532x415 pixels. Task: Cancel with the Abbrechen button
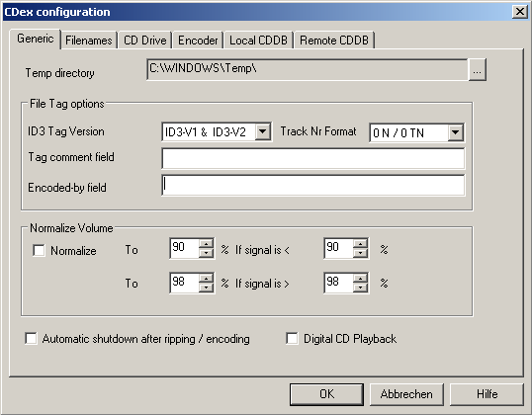(406, 394)
